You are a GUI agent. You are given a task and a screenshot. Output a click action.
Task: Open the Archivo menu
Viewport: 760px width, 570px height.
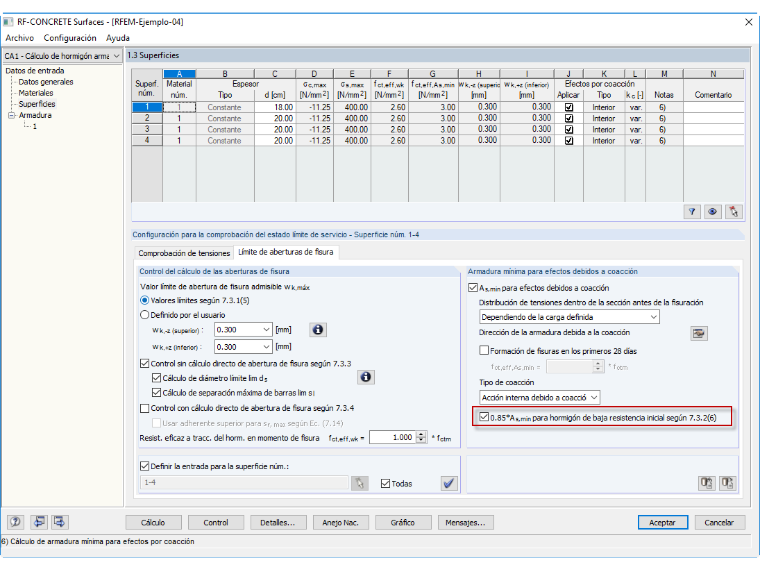pyautogui.click(x=20, y=38)
